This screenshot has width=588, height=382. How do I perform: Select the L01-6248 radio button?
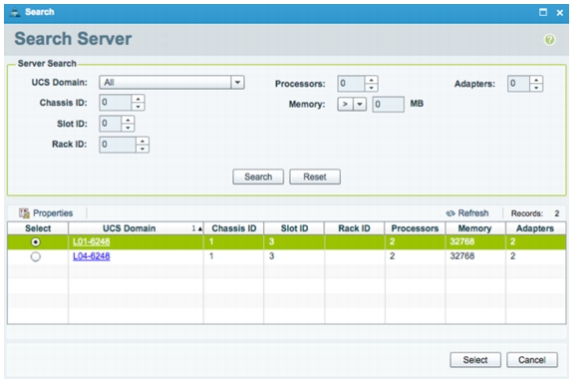pyautogui.click(x=36, y=242)
